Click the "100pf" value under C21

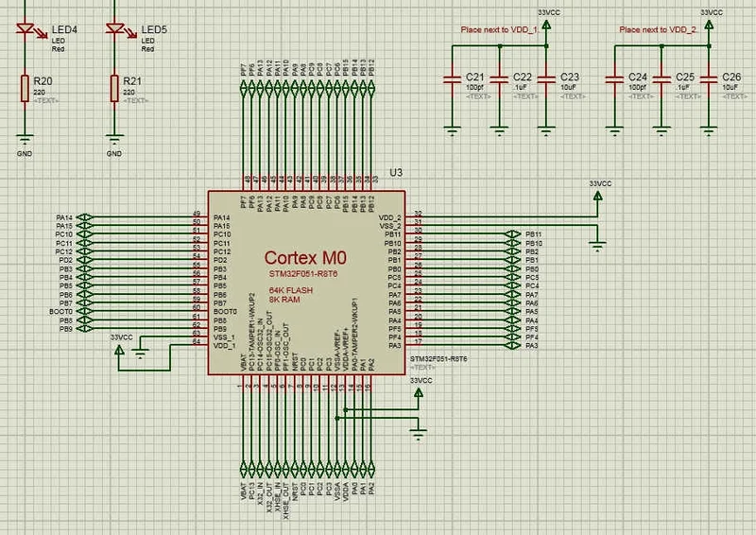click(475, 88)
